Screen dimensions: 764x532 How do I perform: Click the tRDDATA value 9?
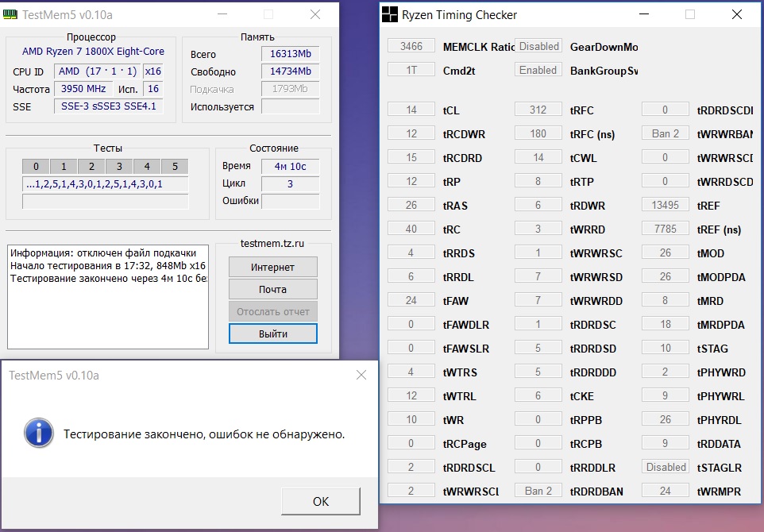click(666, 443)
